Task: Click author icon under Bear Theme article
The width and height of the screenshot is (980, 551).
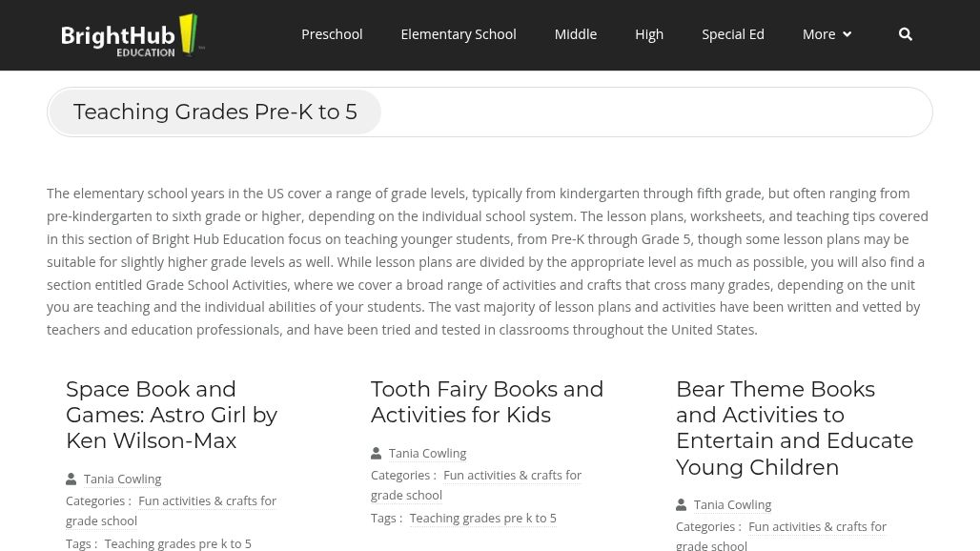Action: (682, 504)
